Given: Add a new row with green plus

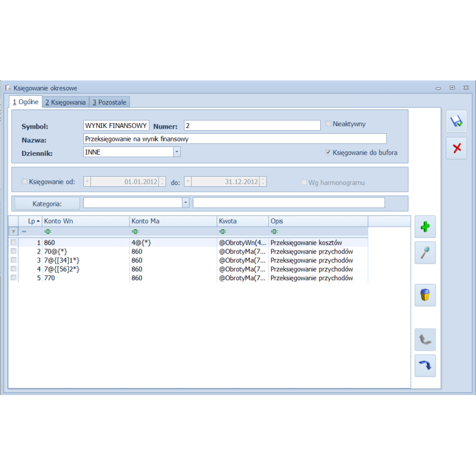Looking at the screenshot, I should pos(425,227).
